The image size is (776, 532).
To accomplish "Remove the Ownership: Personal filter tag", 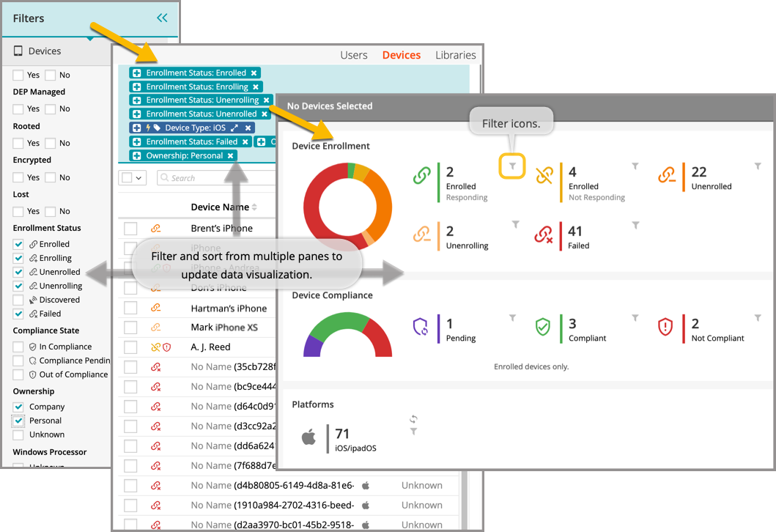I will (x=230, y=156).
